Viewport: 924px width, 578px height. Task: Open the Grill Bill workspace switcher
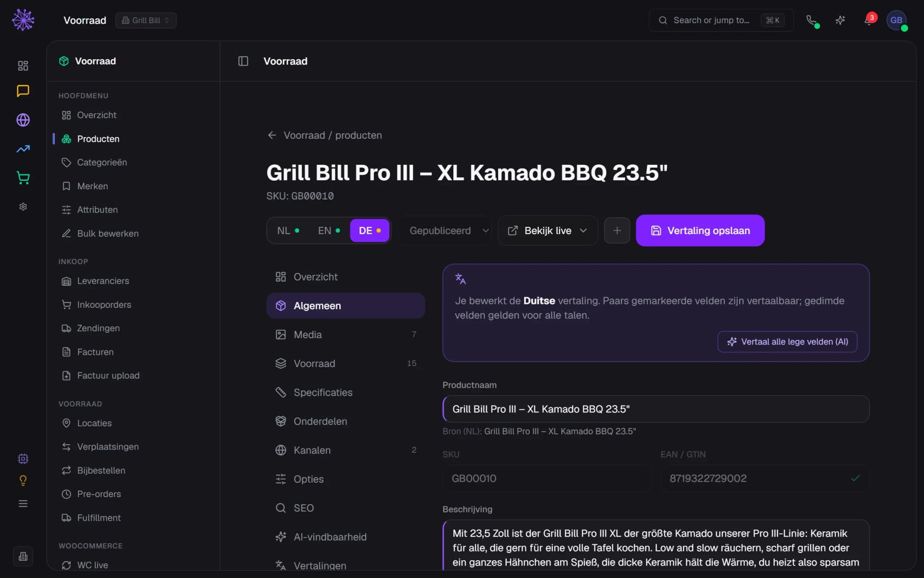tap(146, 20)
